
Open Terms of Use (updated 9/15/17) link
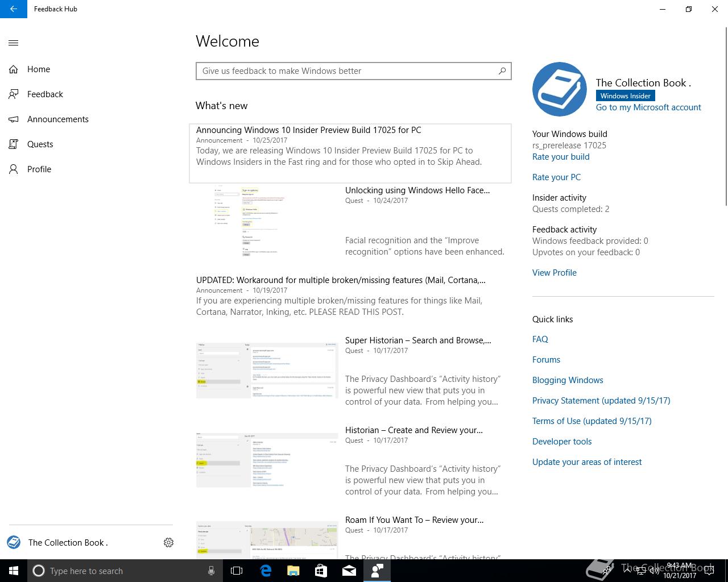pos(592,421)
